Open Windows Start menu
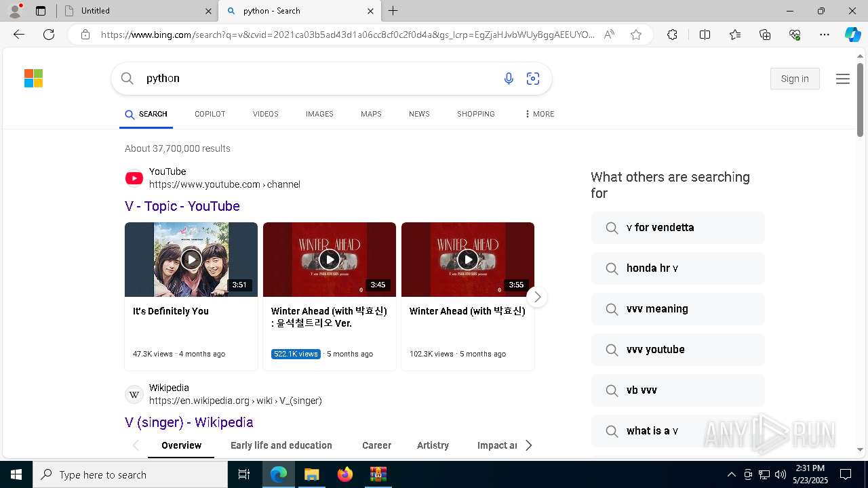The image size is (868, 488). click(16, 474)
